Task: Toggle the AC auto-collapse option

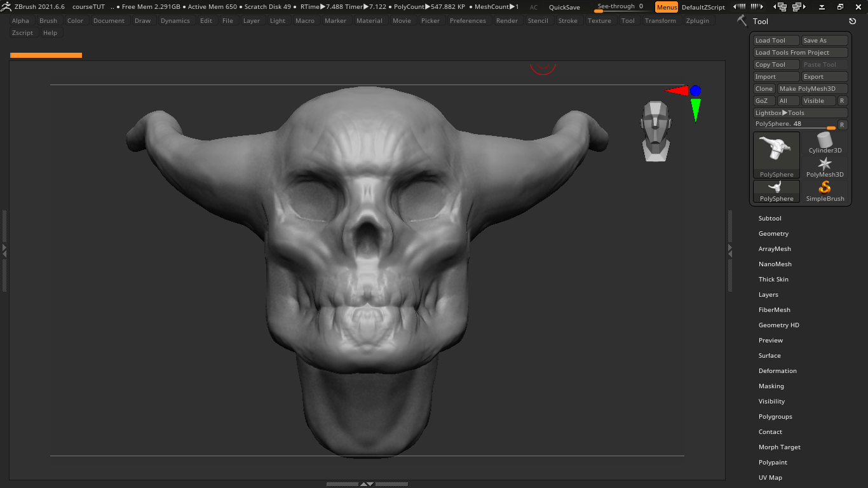Action: point(534,8)
